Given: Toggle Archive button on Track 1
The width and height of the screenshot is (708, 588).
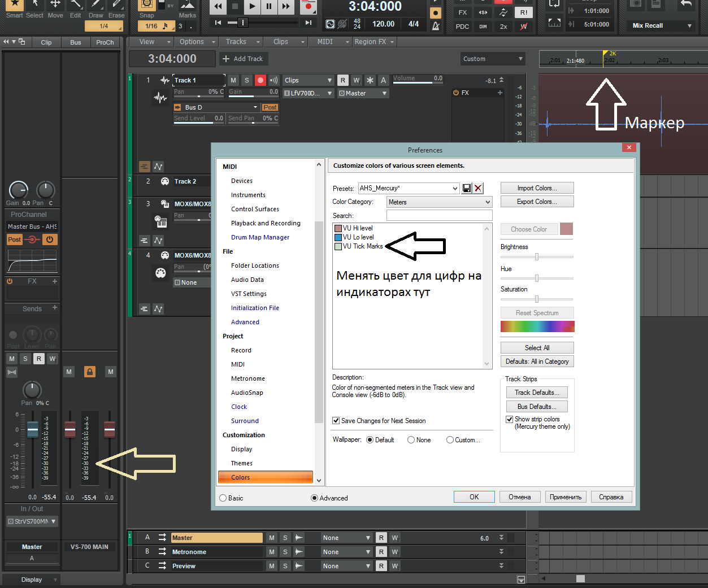Looking at the screenshot, I should [383, 80].
